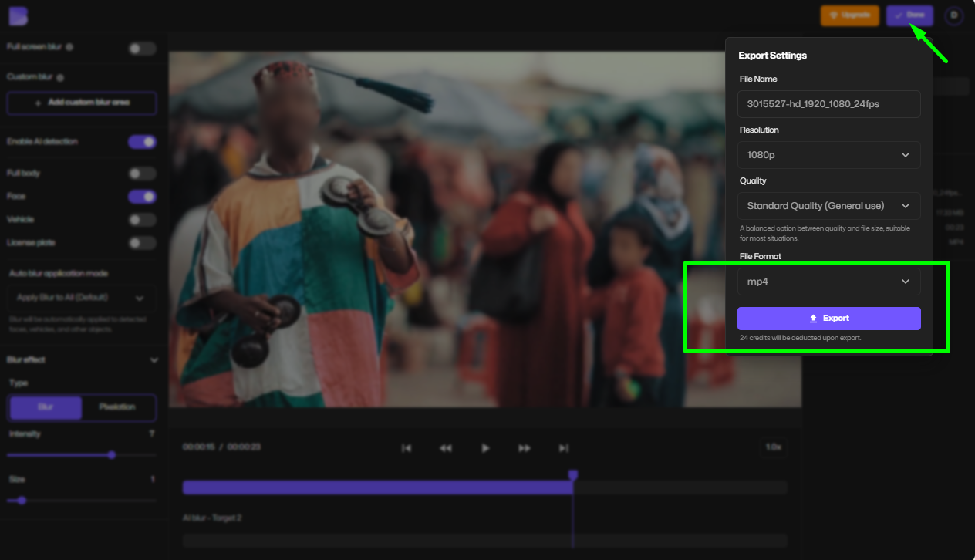Click the Export button

[x=829, y=319]
